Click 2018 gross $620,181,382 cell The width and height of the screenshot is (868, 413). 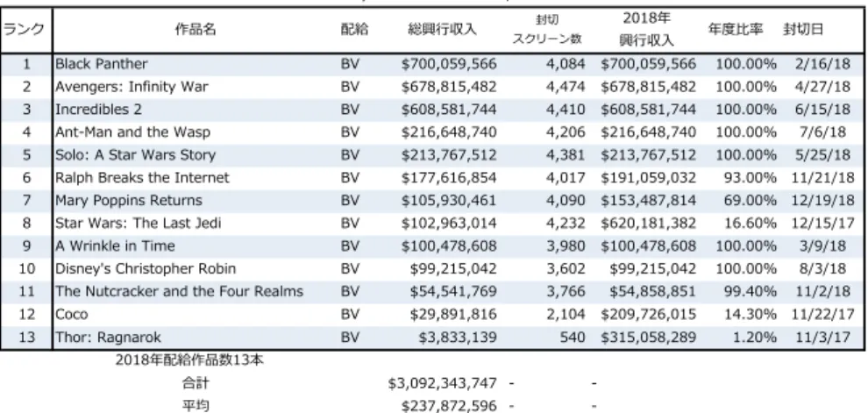point(648,223)
